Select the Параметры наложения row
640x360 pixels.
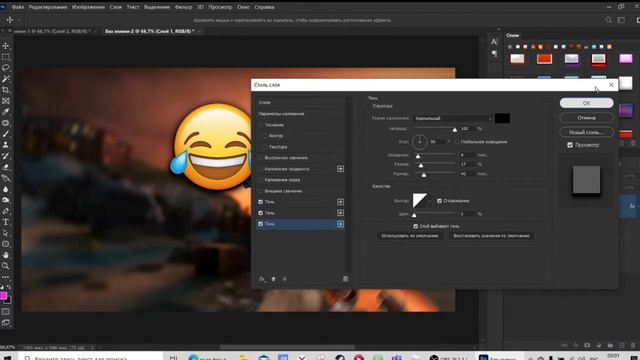point(300,113)
